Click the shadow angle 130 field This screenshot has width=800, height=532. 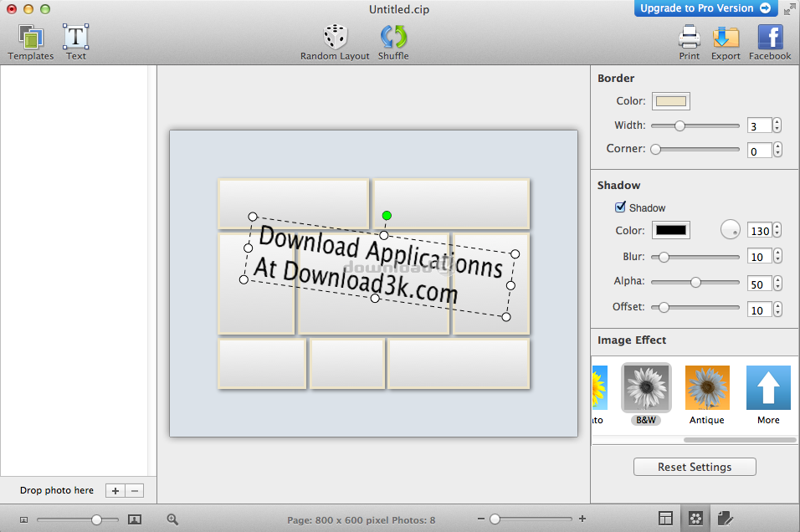click(759, 231)
